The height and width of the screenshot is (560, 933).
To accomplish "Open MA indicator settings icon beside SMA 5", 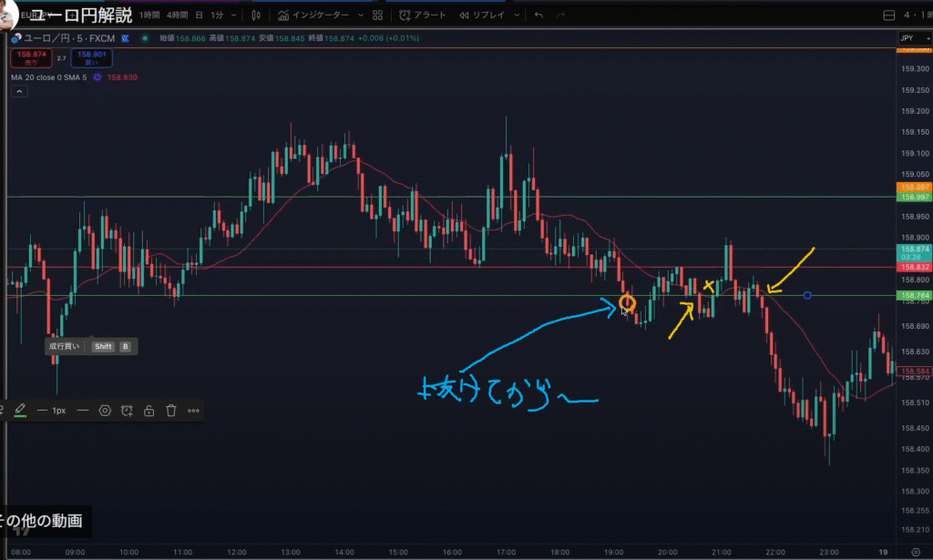I will click(97, 77).
